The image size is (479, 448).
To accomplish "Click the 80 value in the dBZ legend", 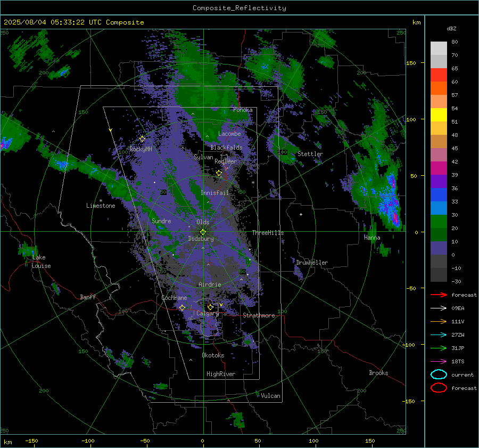I will tap(455, 42).
